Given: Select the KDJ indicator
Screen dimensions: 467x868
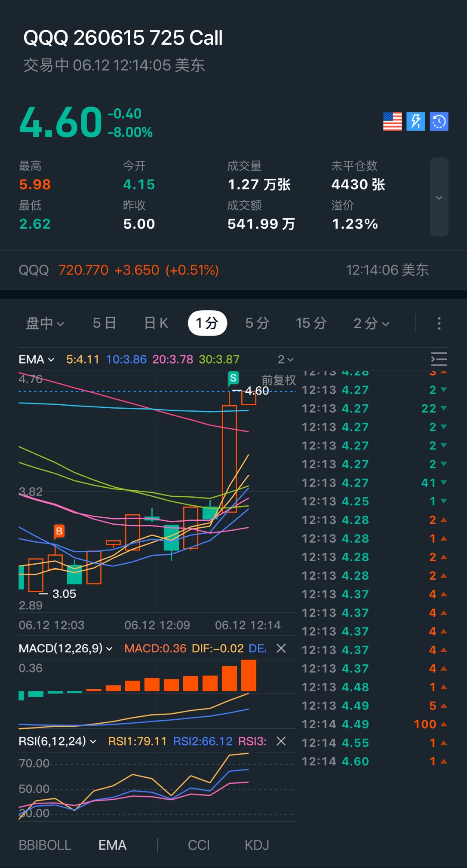Looking at the screenshot, I should (x=257, y=845).
